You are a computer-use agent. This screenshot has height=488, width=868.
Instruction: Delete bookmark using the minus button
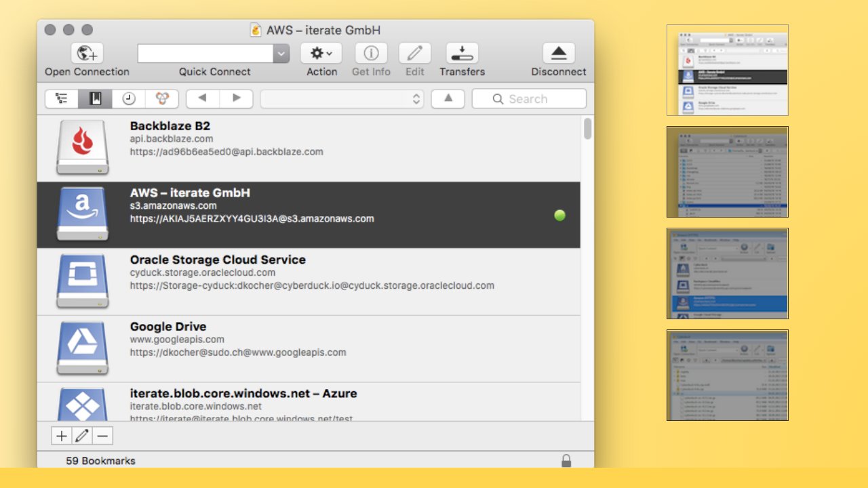click(102, 436)
